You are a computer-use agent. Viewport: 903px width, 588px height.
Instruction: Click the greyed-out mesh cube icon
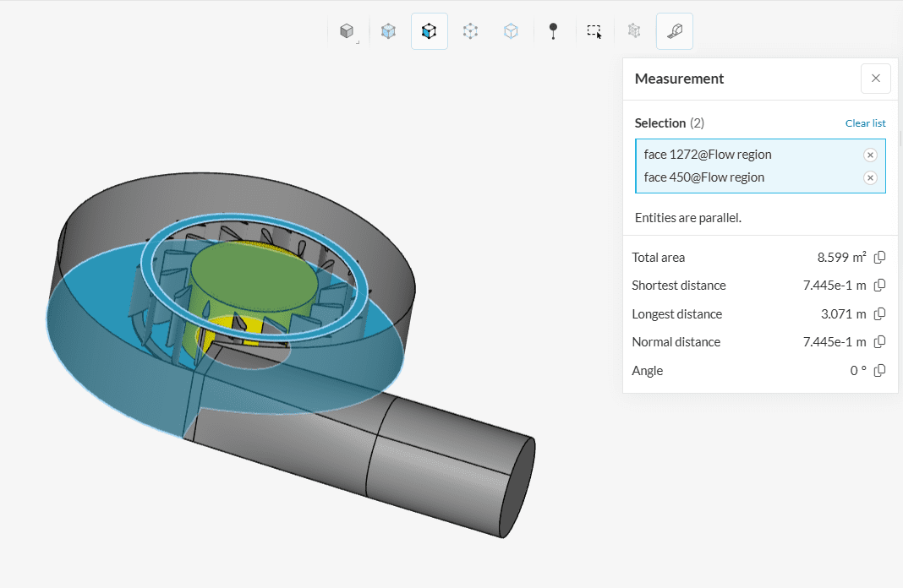point(634,31)
